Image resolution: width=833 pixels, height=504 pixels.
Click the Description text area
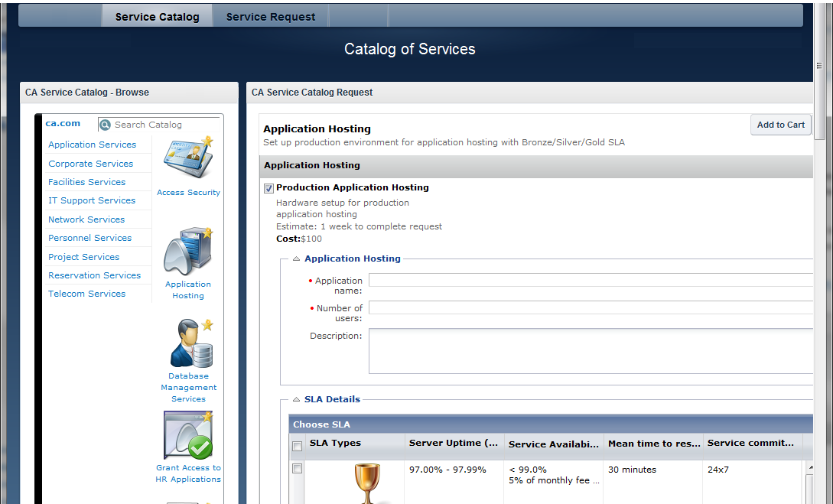tap(589, 351)
